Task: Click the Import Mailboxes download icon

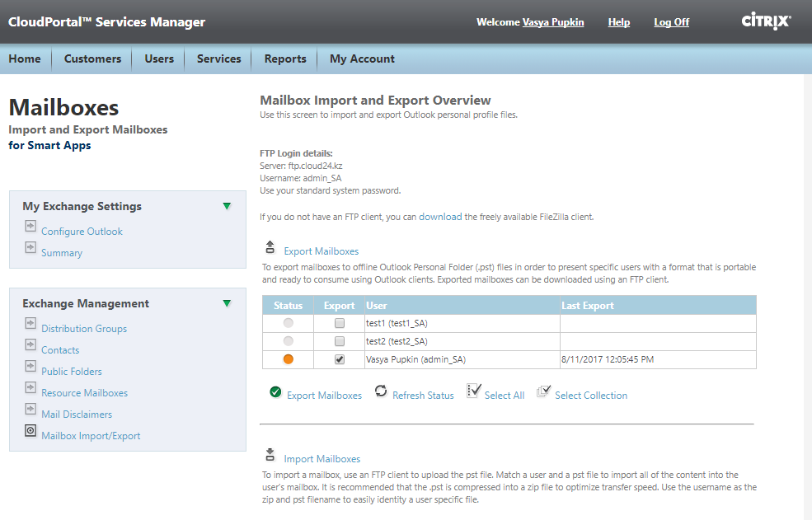Action: (x=270, y=455)
